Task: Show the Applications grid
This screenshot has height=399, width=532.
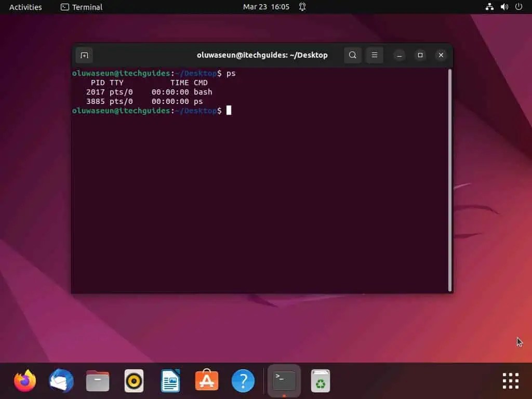Action: 510,381
